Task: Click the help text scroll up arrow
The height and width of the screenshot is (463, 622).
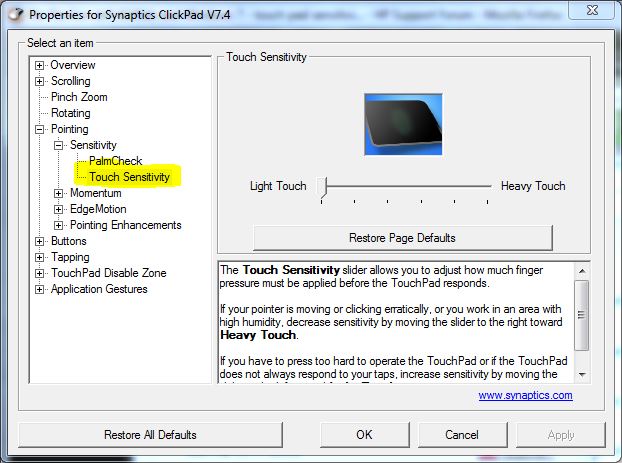Action: [x=582, y=271]
